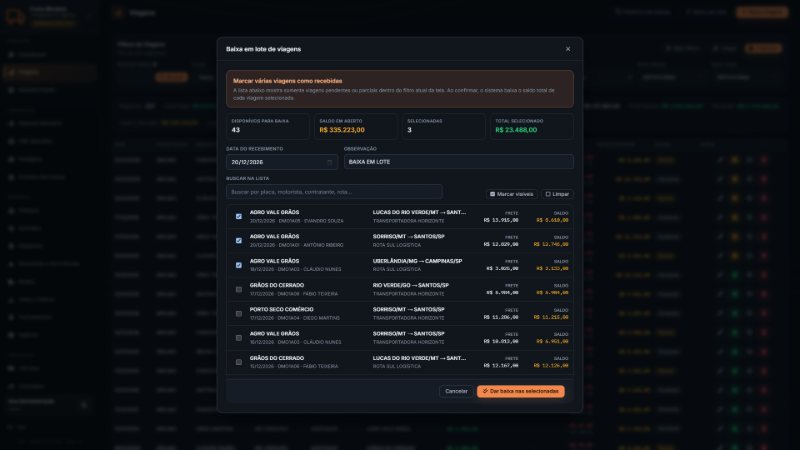Uncheck the Agro Vale Grãos trip by Antônio Ribeiro
This screenshot has width=800, height=450.
[x=238, y=240]
